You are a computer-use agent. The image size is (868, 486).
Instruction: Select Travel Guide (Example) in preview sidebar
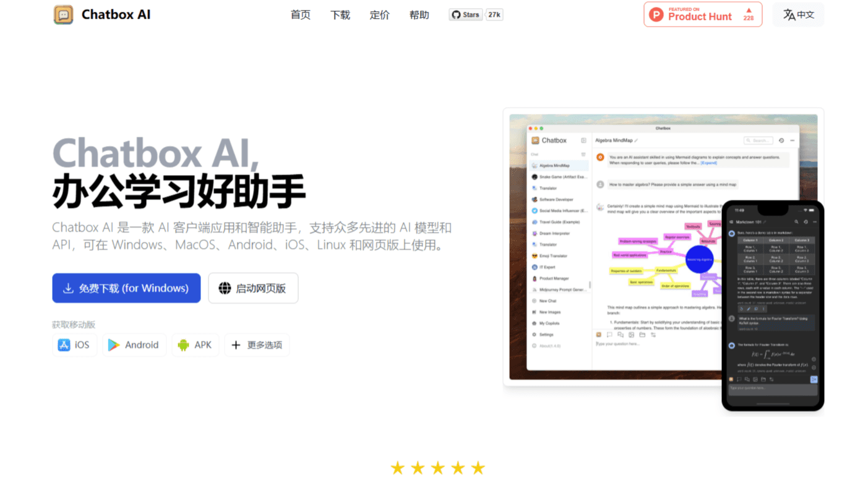pos(559,222)
